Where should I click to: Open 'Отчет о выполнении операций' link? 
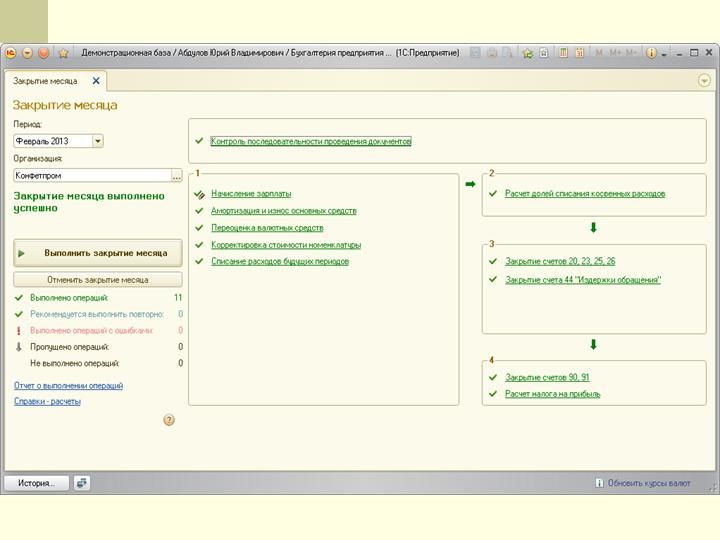point(68,385)
